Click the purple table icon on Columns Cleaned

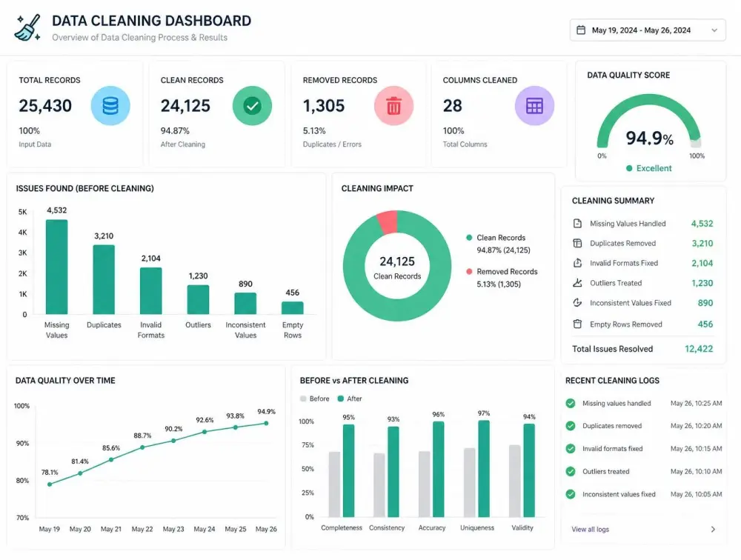(534, 105)
